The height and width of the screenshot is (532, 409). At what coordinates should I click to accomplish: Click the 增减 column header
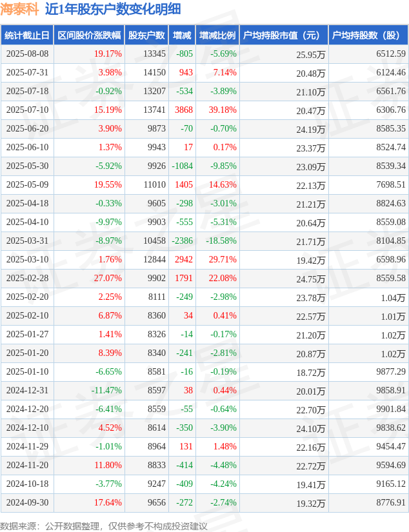coord(182,35)
